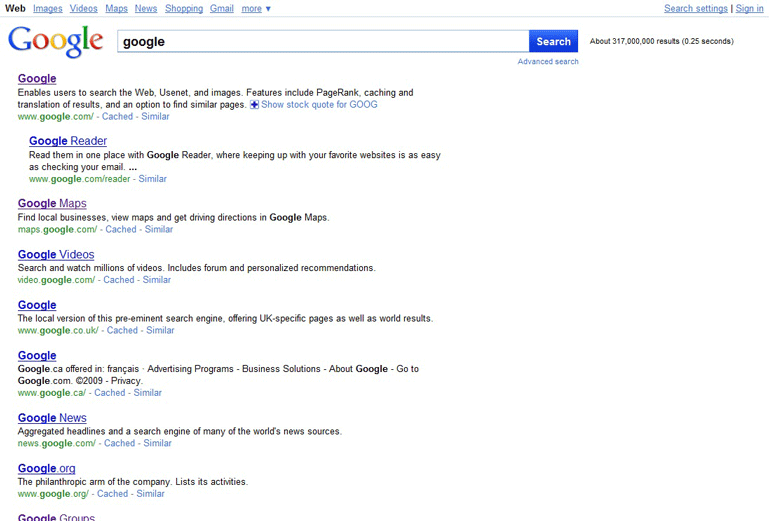Select the Web tab label
The width and height of the screenshot is (769, 521).
click(15, 8)
